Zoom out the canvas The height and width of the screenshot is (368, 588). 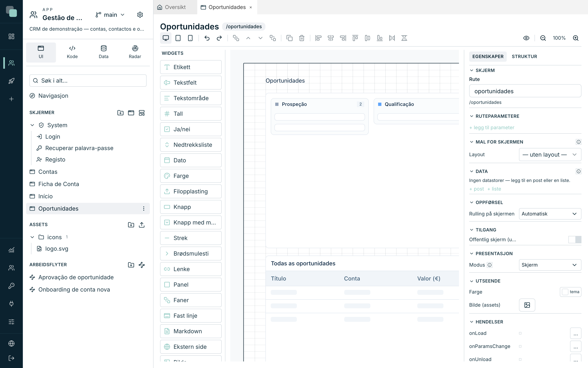(x=543, y=38)
